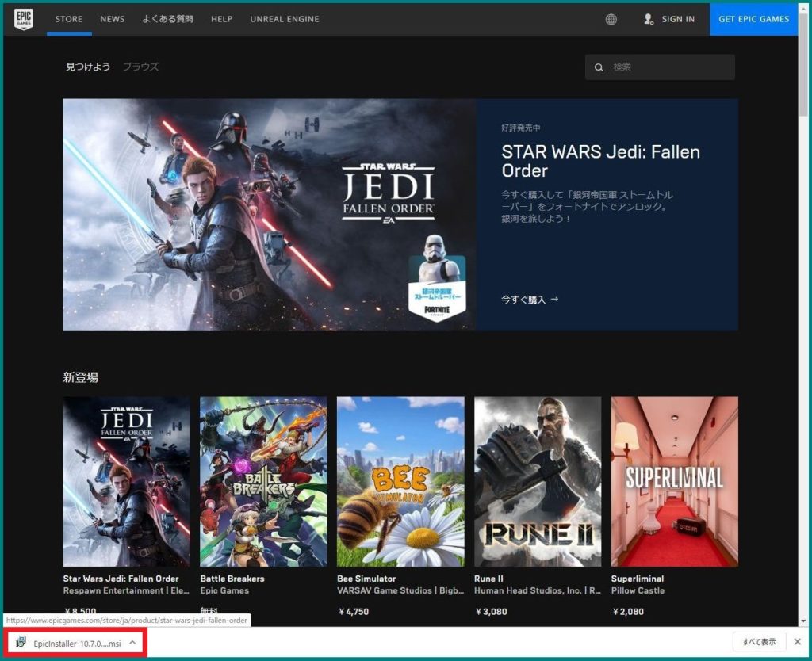Click the Bee Simulator title text

[366, 579]
